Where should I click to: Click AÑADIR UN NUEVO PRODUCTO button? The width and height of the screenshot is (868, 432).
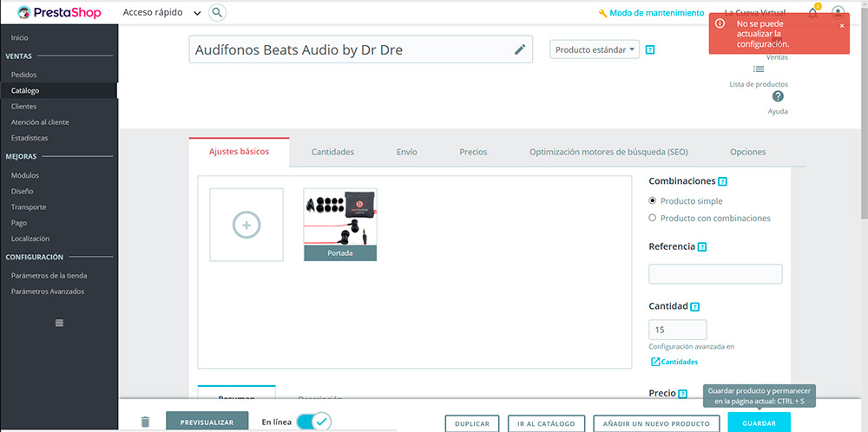pyautogui.click(x=656, y=423)
